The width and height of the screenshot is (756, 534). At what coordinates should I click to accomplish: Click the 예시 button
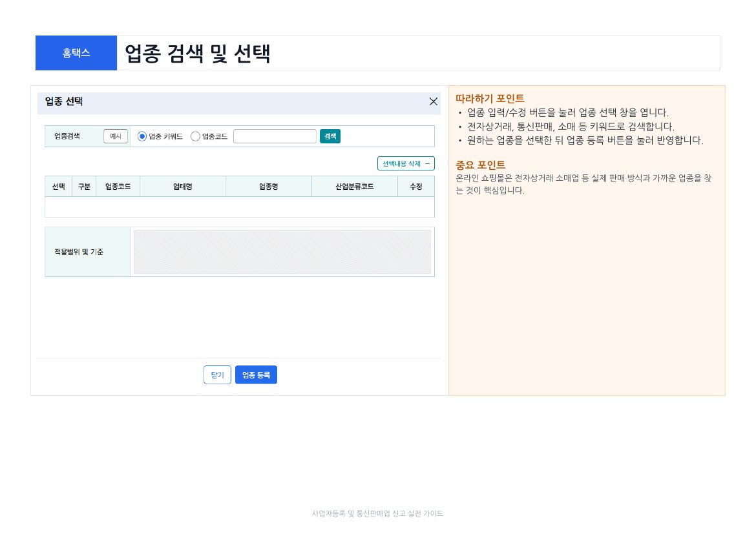coord(116,136)
